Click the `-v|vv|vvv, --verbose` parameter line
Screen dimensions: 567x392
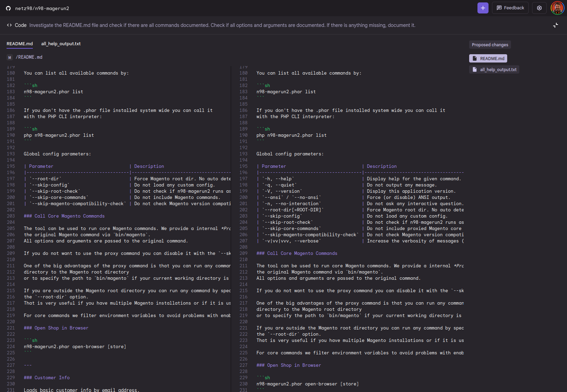[x=291, y=241]
